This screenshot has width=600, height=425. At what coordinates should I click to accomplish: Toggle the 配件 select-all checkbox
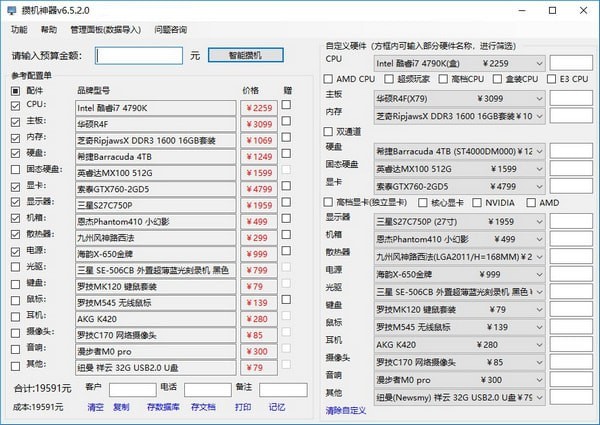click(x=15, y=90)
